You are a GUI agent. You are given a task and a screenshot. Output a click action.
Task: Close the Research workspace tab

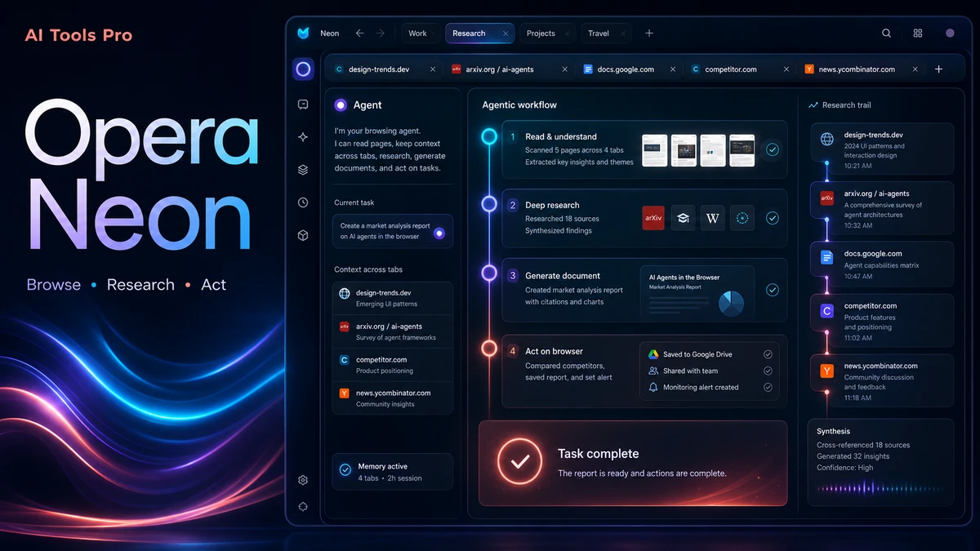tap(506, 33)
